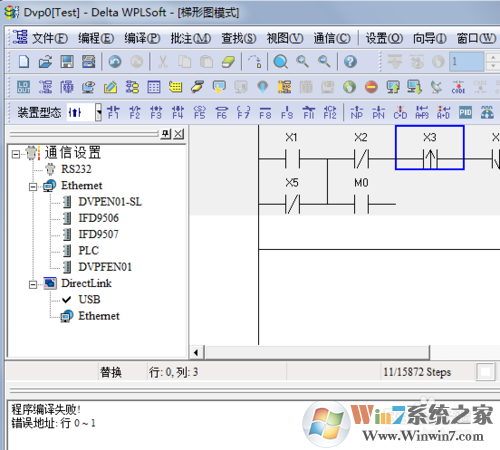
Task: Click the NP instruction icon
Action: coord(357,112)
